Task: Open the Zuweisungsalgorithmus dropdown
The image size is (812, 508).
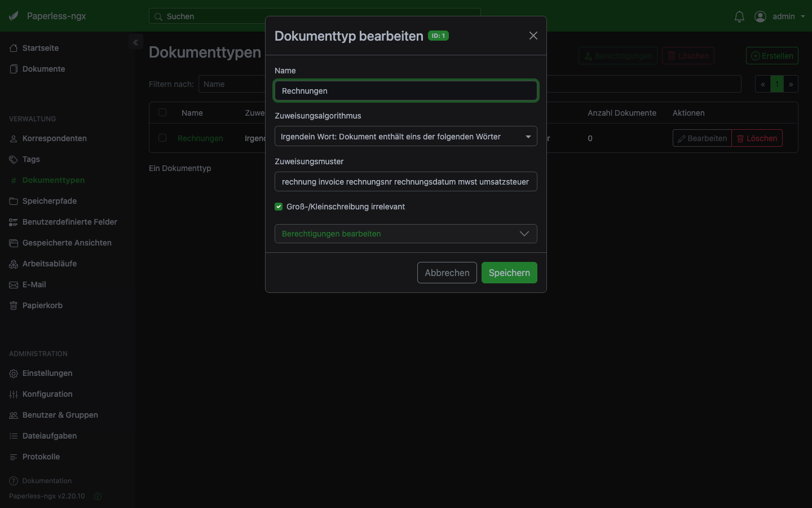Action: click(405, 136)
